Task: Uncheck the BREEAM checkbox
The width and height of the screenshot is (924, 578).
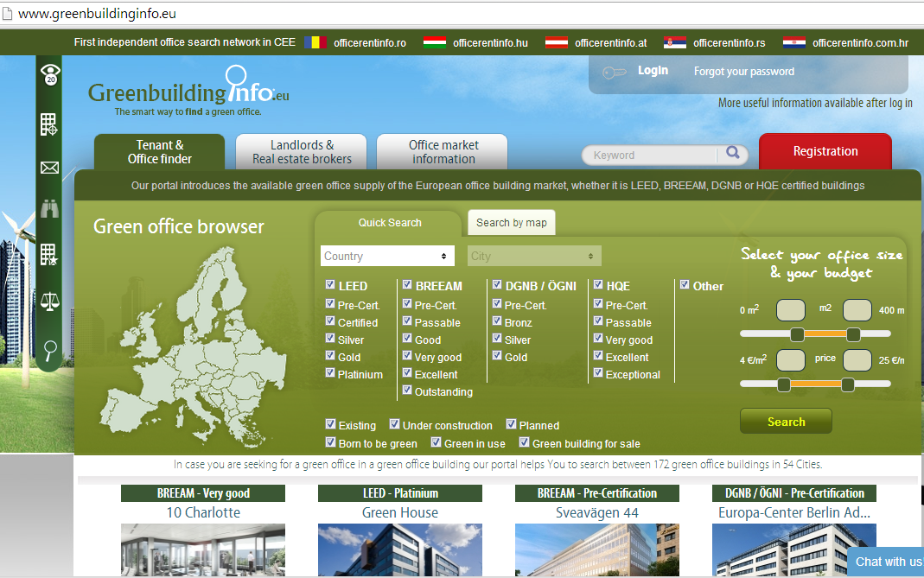Action: point(406,284)
